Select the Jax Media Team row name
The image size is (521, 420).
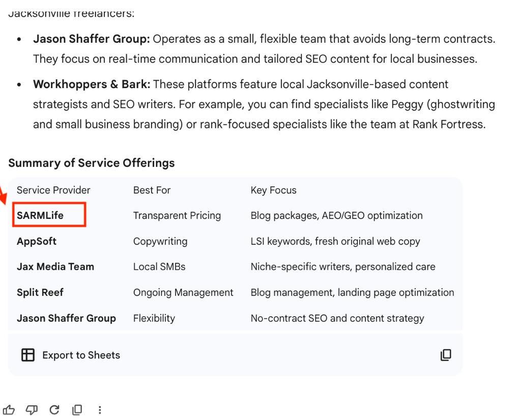point(55,267)
